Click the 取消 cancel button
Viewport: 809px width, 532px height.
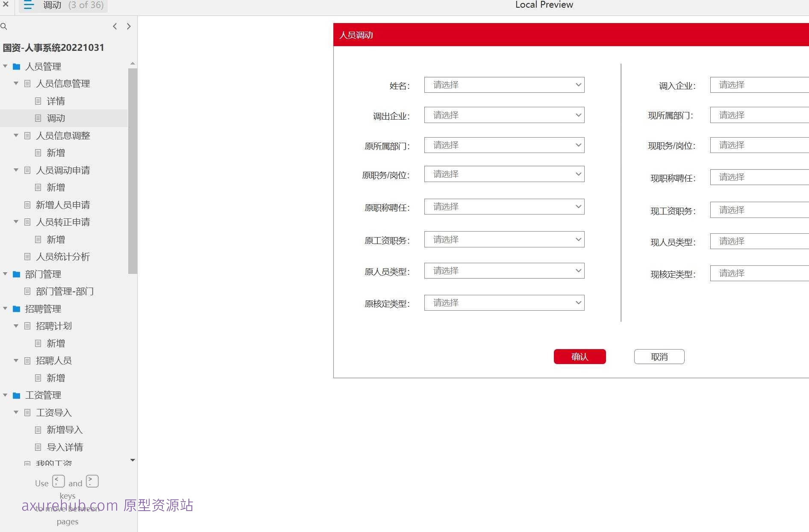tap(659, 356)
